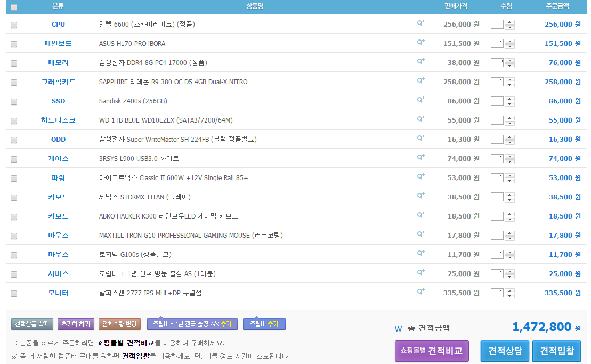Viewport: 591px width, 364px height.
Task: Click magnifier icon for SAPPHIRE R9 380 row
Action: [420, 80]
